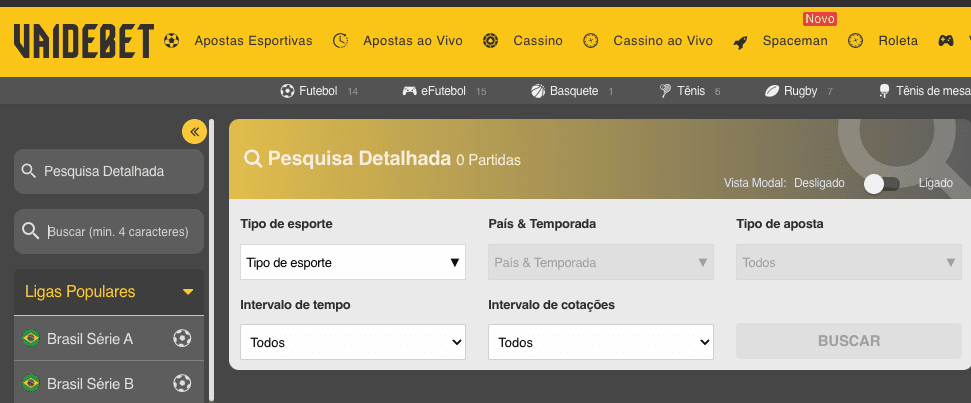The image size is (971, 403).
Task: Select the Futebol sport tab
Action: 319,91
